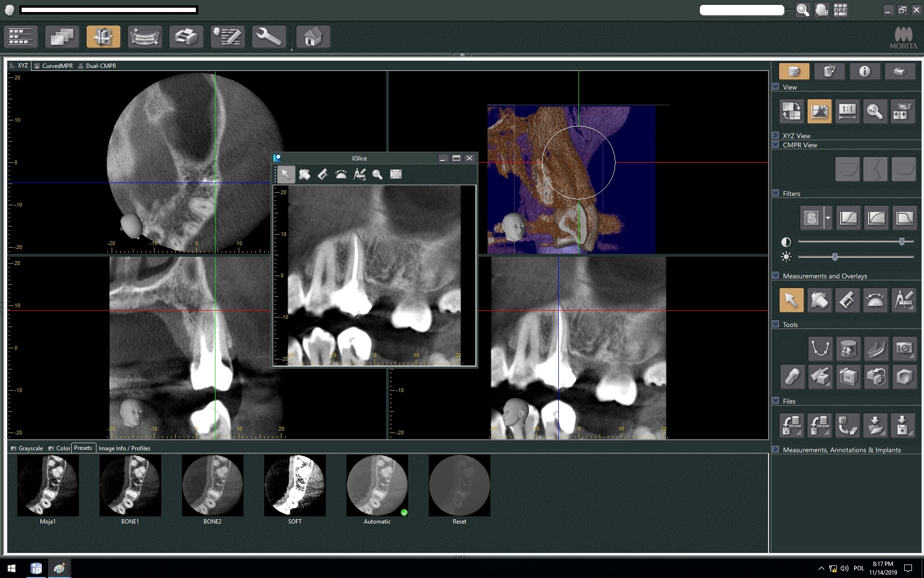Screen dimensions: 924x578
Task: Apply the inverse falloff curve filter
Action: (904, 218)
